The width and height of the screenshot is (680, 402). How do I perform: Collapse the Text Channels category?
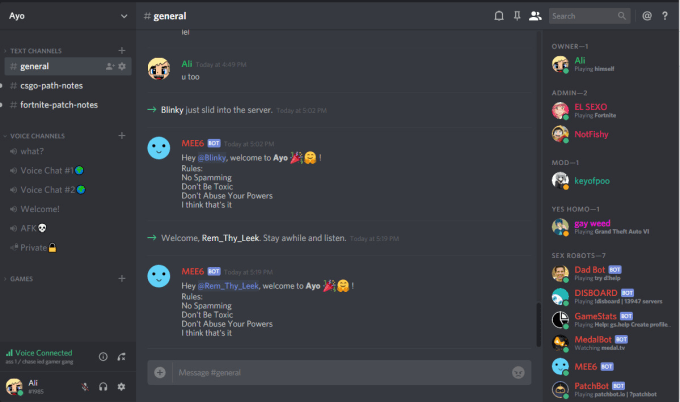click(36, 51)
